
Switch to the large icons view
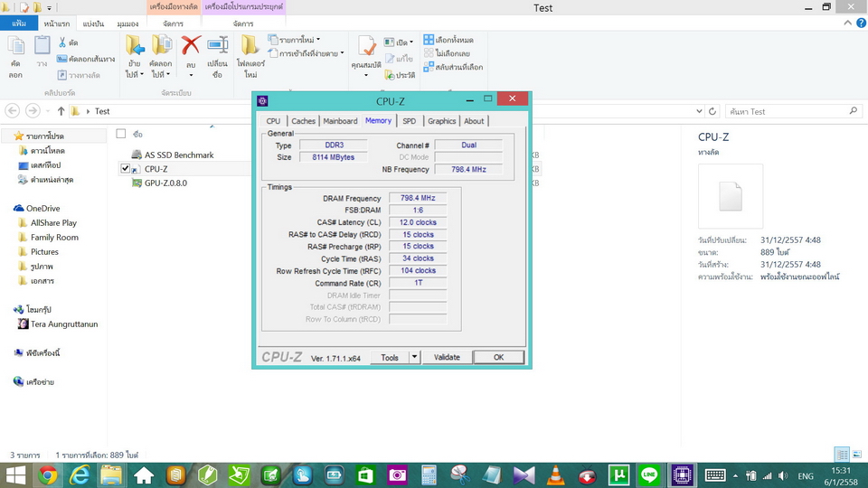tap(857, 455)
